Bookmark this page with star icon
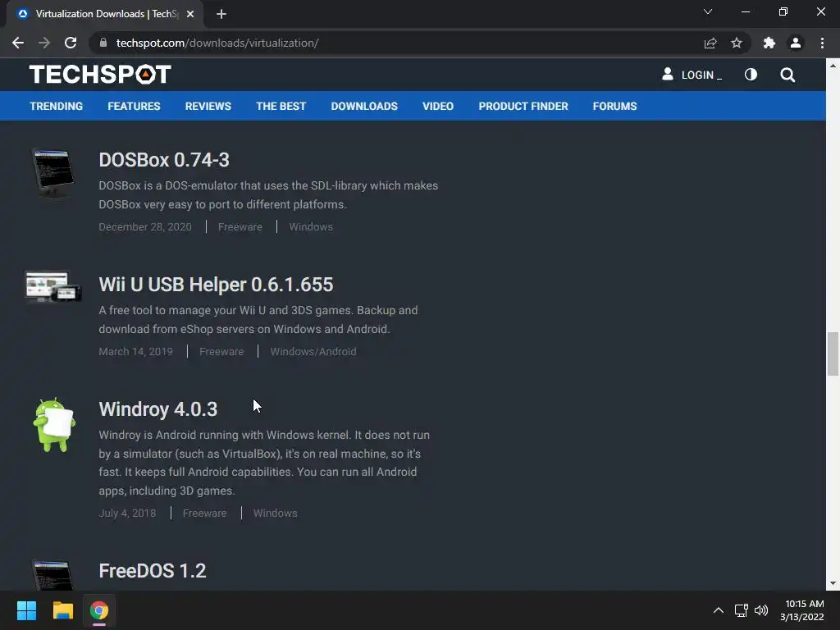This screenshot has height=630, width=840. coord(737,43)
